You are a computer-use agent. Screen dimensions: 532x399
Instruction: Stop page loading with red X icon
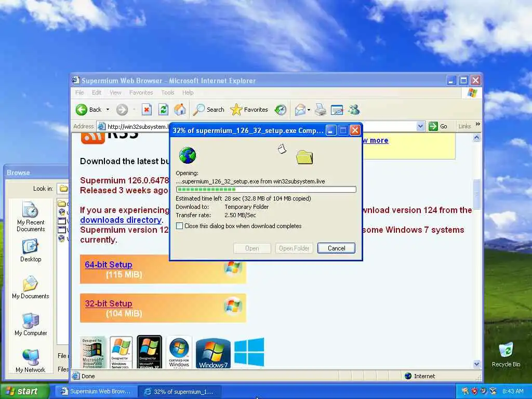pyautogui.click(x=147, y=110)
